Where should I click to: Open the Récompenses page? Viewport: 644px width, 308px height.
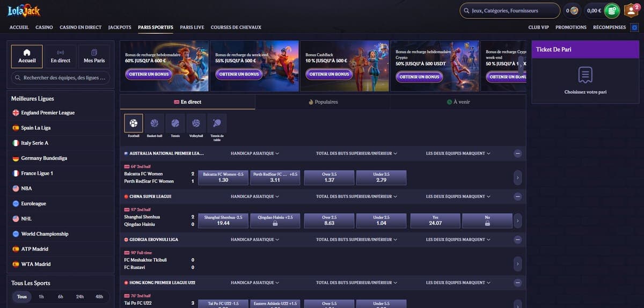(610, 27)
